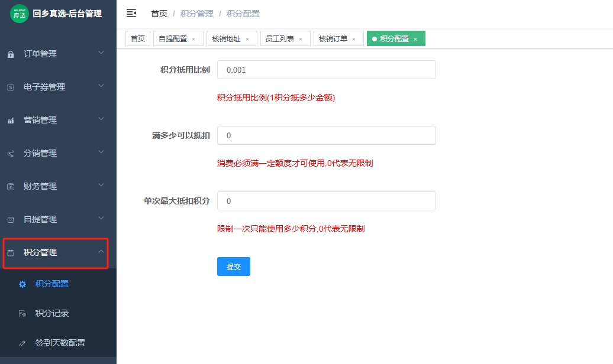
Task: Click the 回乡真选 logo icon
Action: click(x=20, y=13)
